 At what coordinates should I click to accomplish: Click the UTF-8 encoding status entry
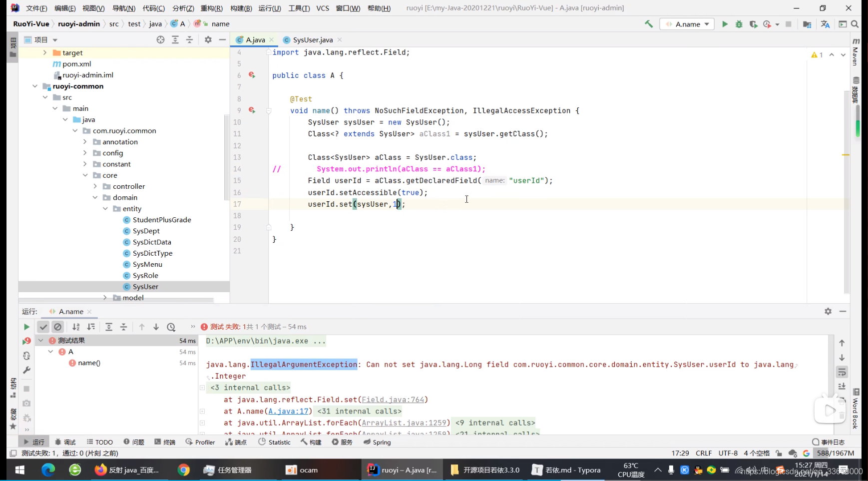(x=728, y=453)
